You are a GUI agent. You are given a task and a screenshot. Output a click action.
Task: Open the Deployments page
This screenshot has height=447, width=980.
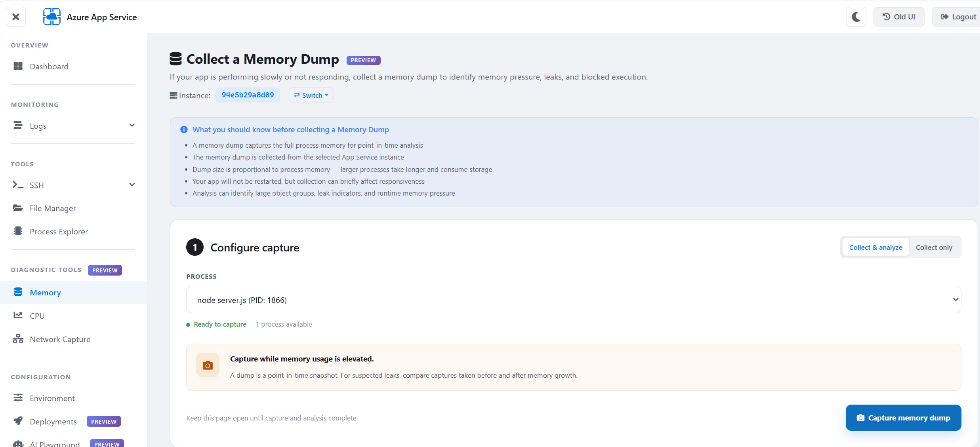tap(53, 422)
